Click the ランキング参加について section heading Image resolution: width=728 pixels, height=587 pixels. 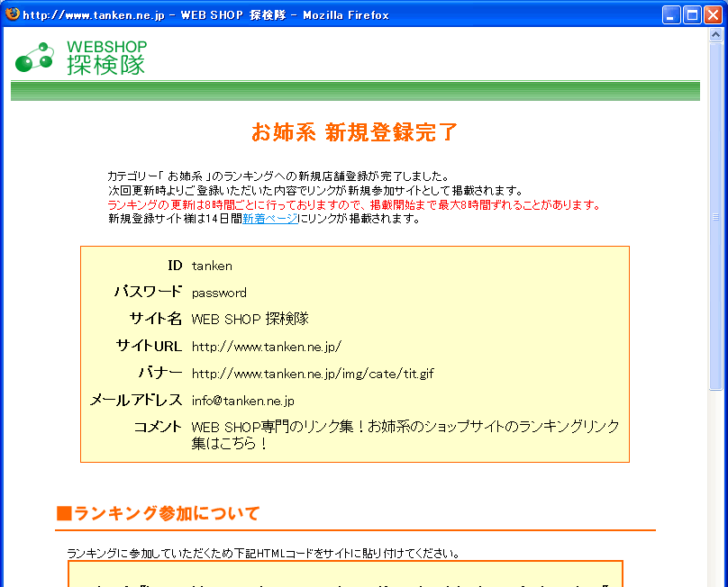(x=159, y=513)
